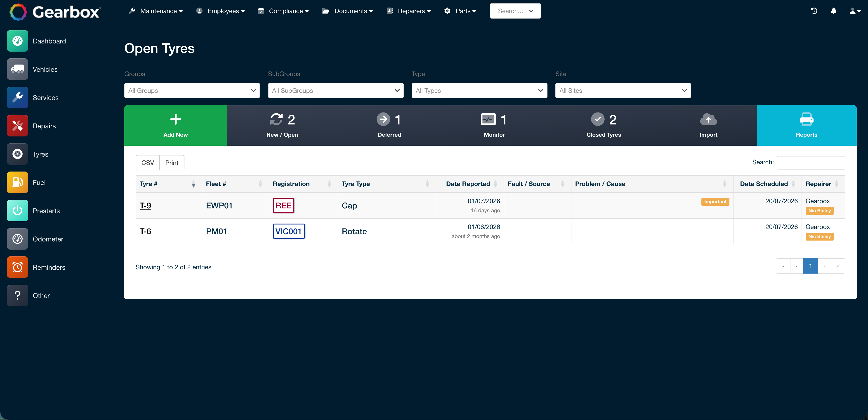Screen dimensions: 868x420
Task: Expand the Documents menu
Action: click(347, 11)
